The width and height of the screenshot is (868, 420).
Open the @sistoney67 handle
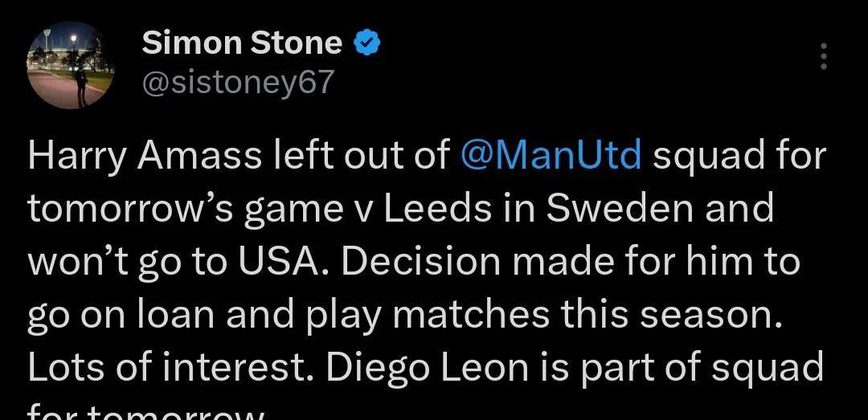click(x=237, y=81)
